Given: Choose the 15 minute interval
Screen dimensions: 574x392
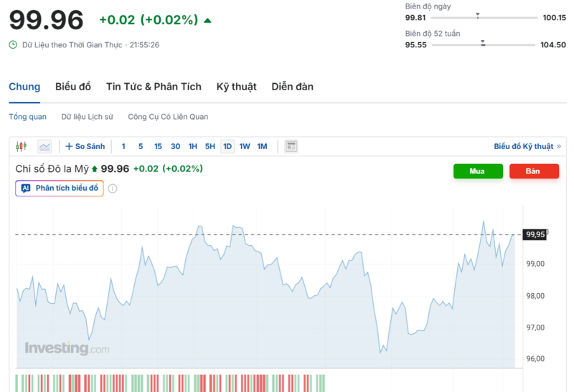Looking at the screenshot, I should point(158,146).
